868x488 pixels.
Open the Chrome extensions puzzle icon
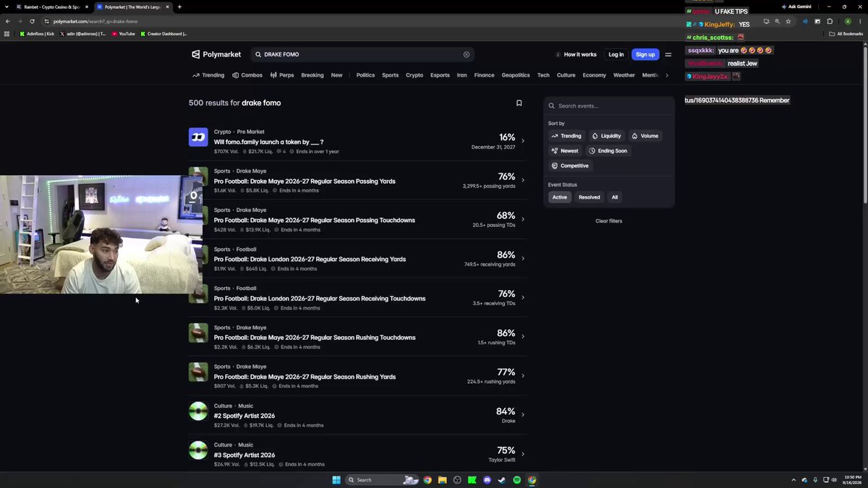click(x=830, y=21)
